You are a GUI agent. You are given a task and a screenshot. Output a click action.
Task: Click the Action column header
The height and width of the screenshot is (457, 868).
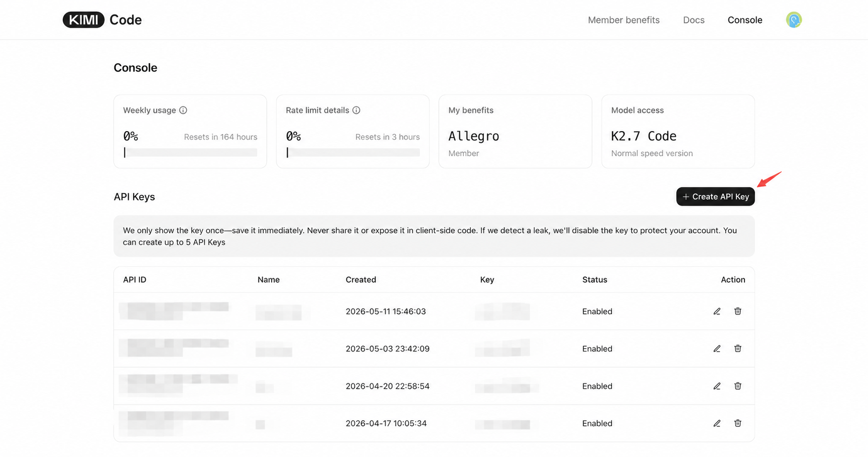tap(733, 280)
